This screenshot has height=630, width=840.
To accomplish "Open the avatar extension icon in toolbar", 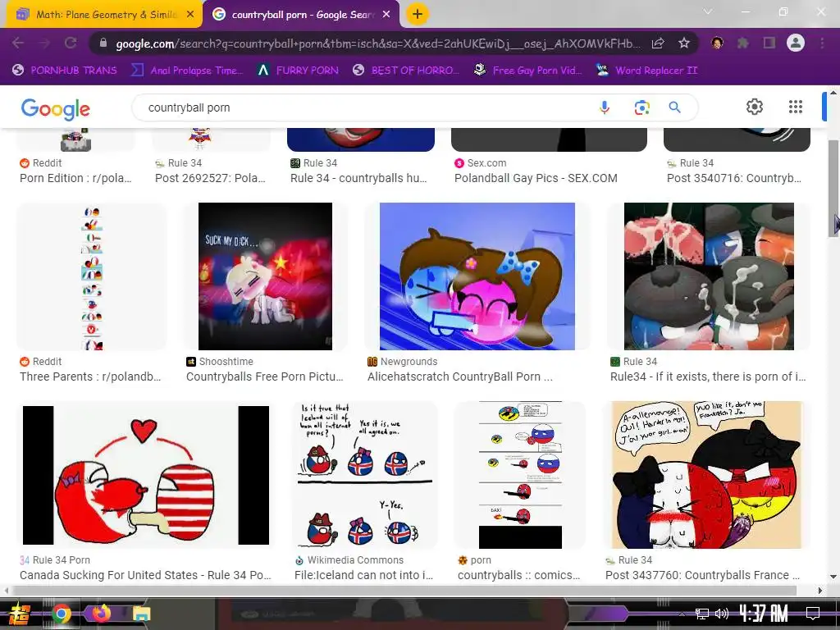I will tap(717, 43).
